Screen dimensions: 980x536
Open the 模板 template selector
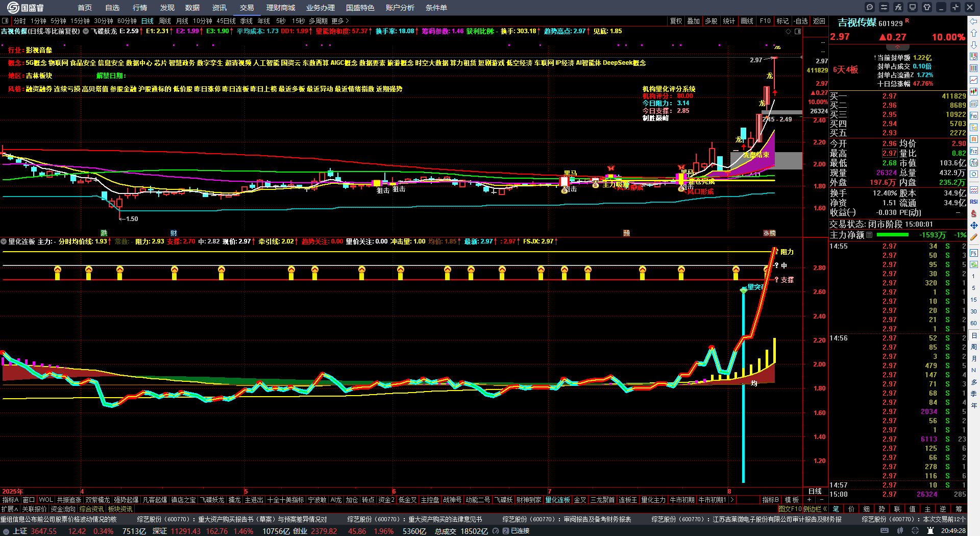tap(792, 500)
